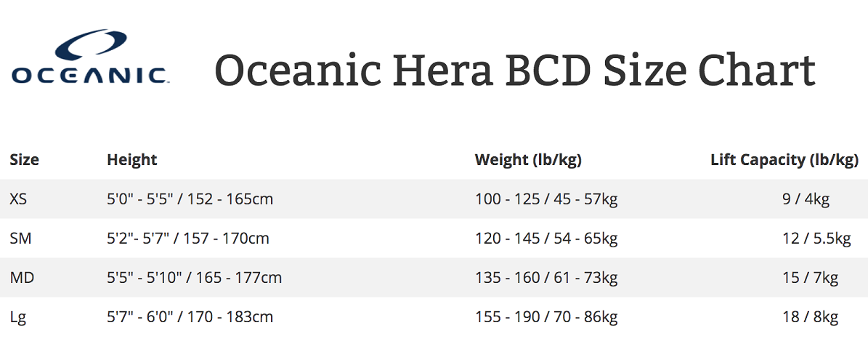
Task: Select the Height column header
Action: (x=131, y=160)
